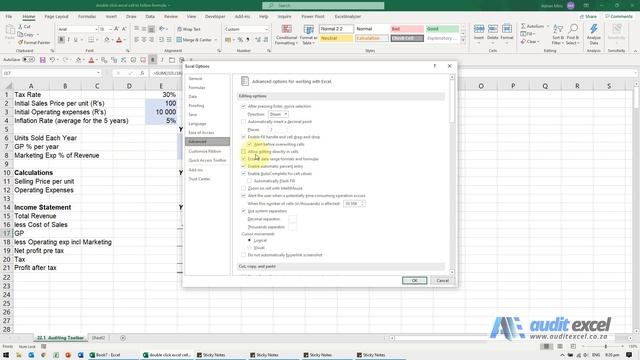Click the new sheet plus icon
Image resolution: width=640 pixels, height=360 pixels.
click(x=123, y=338)
